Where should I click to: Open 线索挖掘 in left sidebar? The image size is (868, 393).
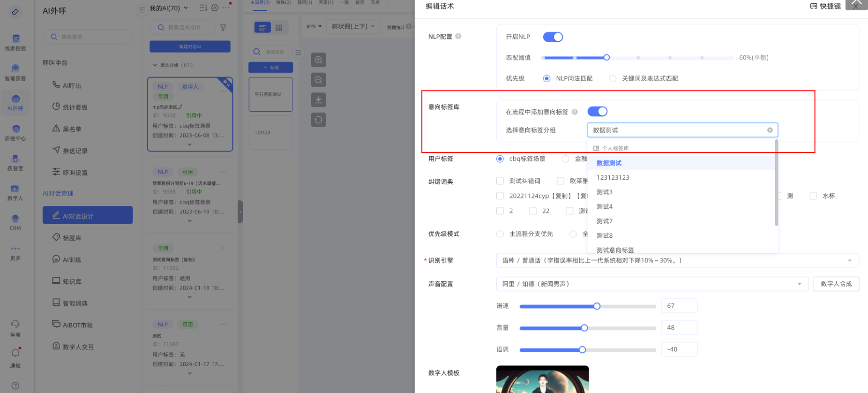[15, 42]
